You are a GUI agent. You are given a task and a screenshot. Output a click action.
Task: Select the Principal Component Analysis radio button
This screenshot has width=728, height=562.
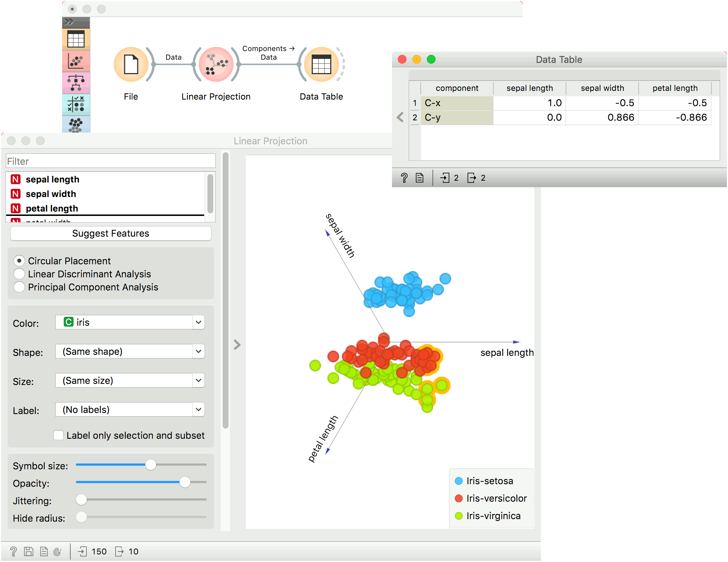pyautogui.click(x=19, y=287)
